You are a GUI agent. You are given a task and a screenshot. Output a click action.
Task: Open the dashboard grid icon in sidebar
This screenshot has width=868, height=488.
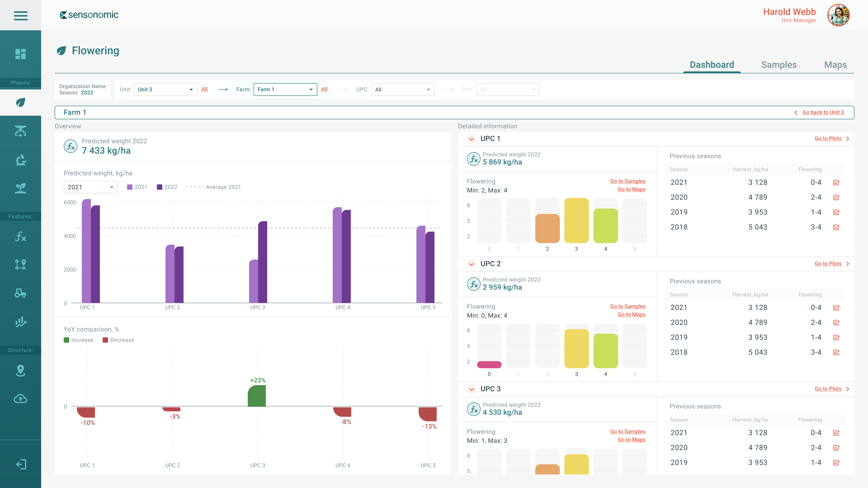(21, 54)
